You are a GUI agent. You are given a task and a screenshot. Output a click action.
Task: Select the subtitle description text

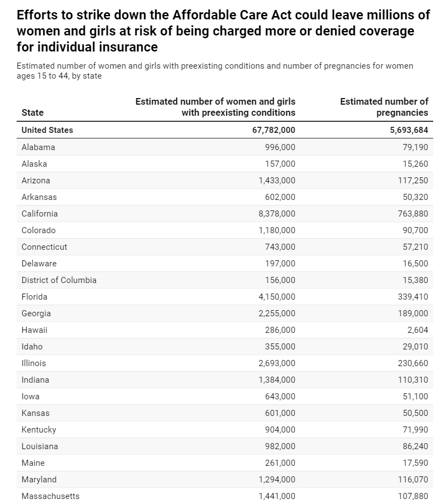(215, 71)
